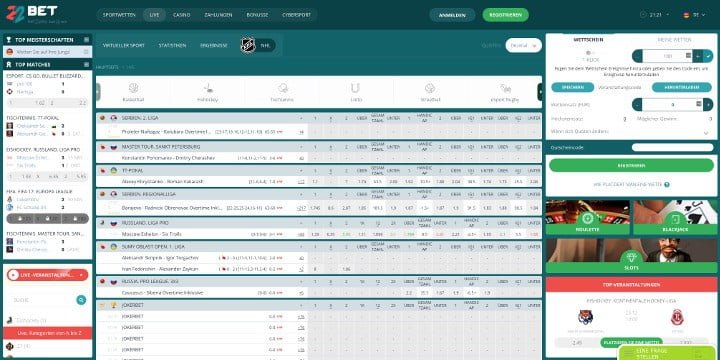Open the time zone dropdown at 21:21
This screenshot has height=360, width=720.
pyautogui.click(x=655, y=15)
